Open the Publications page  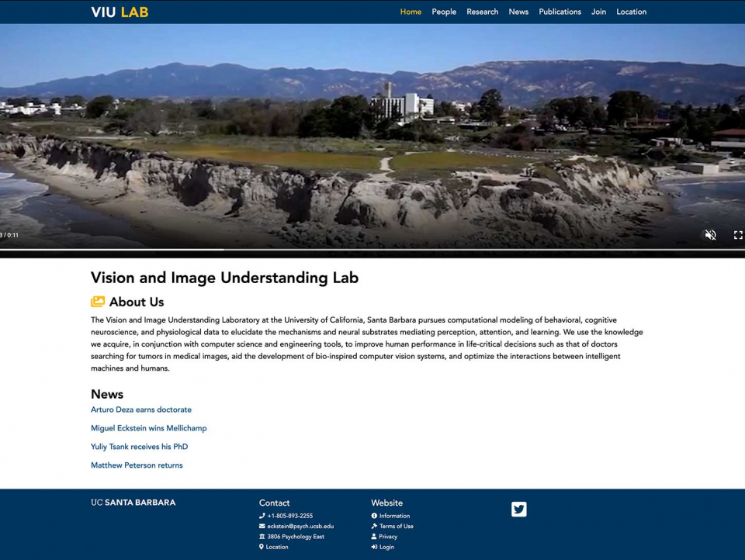(x=560, y=12)
